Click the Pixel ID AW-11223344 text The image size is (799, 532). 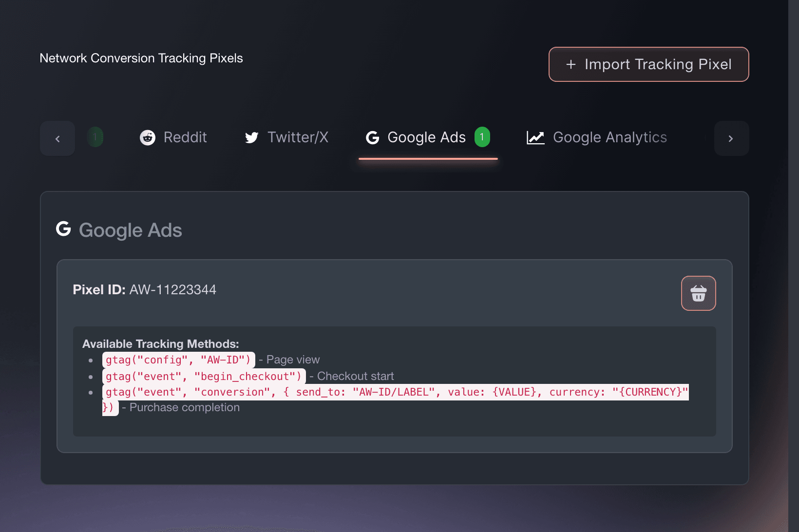point(144,290)
